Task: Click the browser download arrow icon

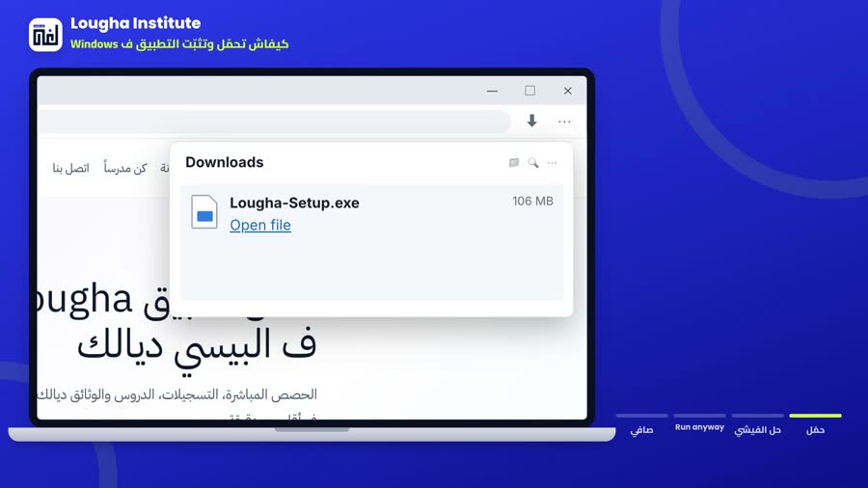Action: pos(531,121)
